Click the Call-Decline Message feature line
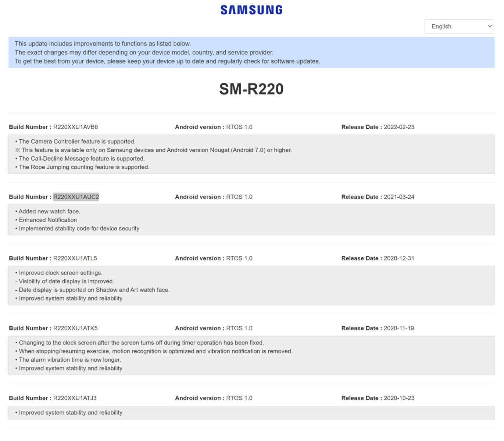 pos(82,159)
